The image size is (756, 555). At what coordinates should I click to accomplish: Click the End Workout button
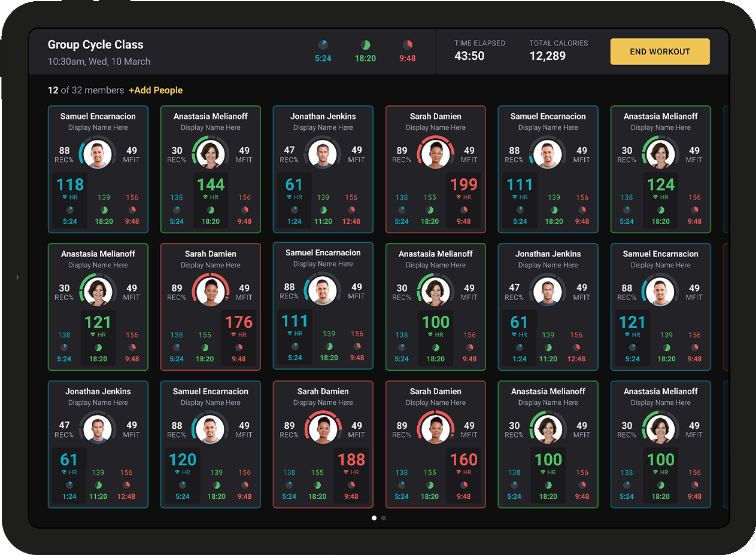point(660,51)
